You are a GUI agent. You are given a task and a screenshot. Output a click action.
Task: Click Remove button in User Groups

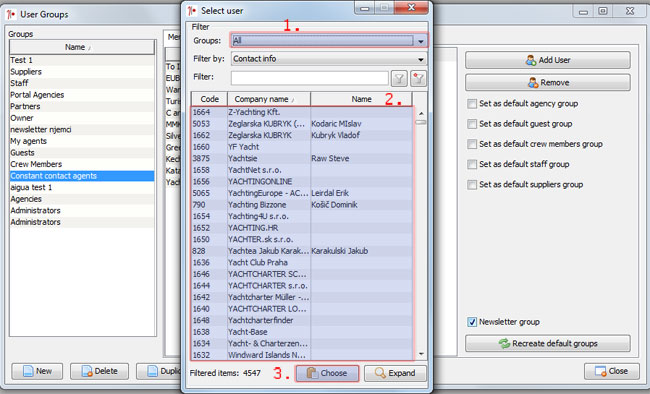(x=548, y=83)
